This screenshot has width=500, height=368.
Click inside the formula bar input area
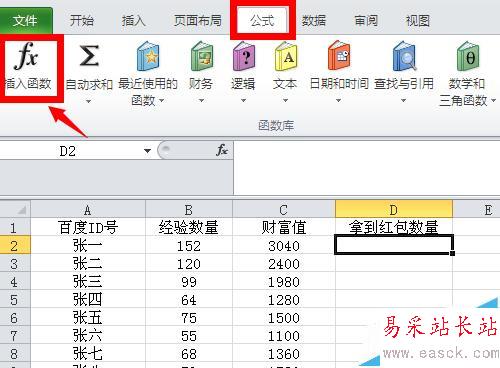tap(367, 168)
